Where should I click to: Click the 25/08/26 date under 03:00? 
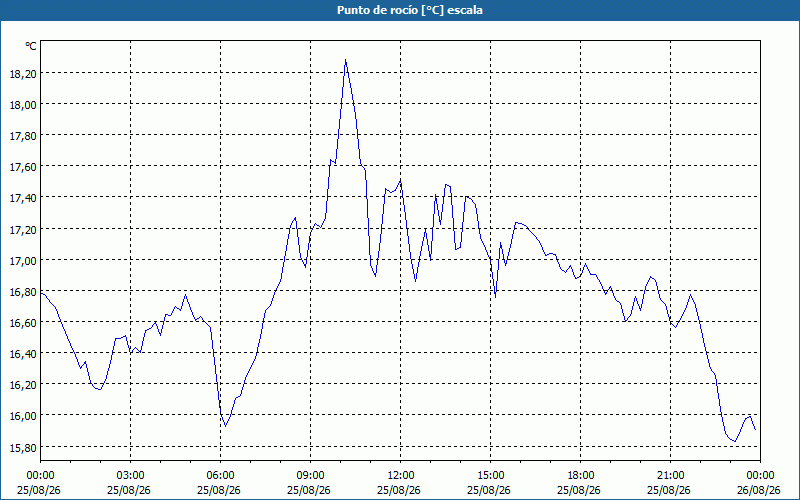[x=129, y=490]
